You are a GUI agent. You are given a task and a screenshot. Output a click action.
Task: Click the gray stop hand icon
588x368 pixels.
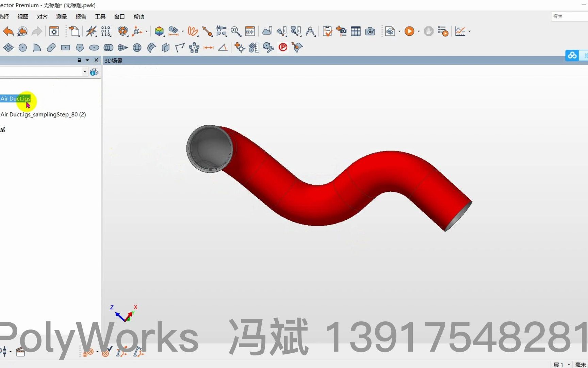428,31
